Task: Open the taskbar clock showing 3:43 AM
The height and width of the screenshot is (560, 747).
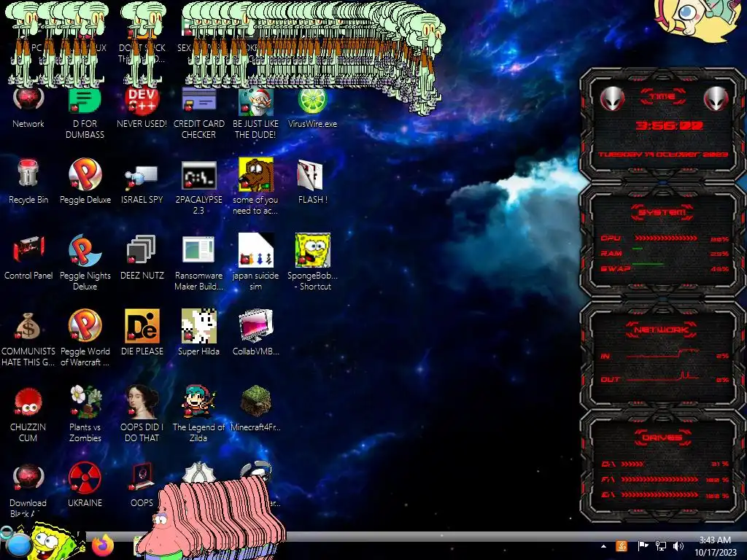Action: [x=715, y=546]
